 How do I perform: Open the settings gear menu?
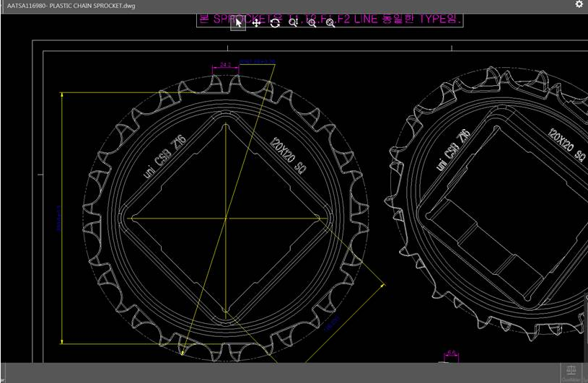579,4
